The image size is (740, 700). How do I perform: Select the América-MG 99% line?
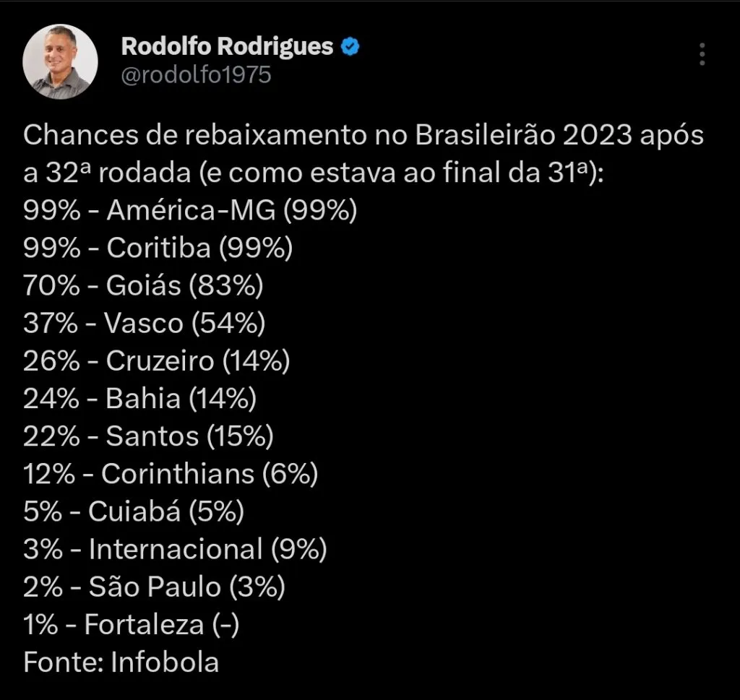[191, 210]
